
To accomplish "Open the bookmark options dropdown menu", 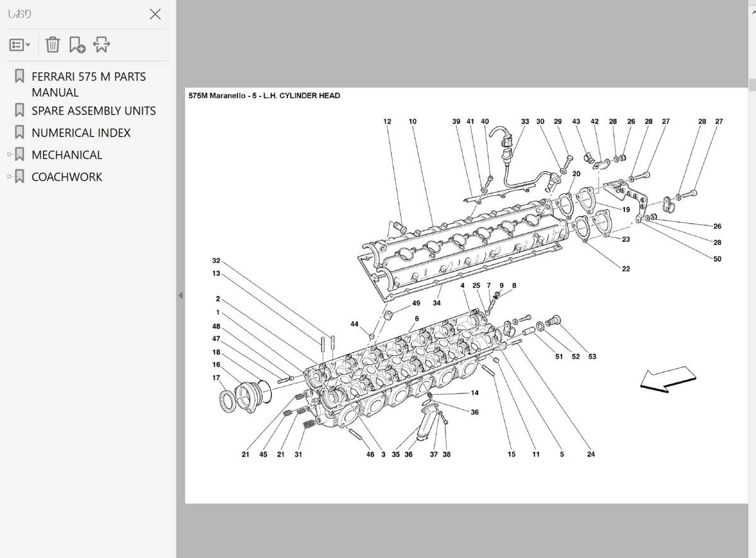I will tap(20, 45).
